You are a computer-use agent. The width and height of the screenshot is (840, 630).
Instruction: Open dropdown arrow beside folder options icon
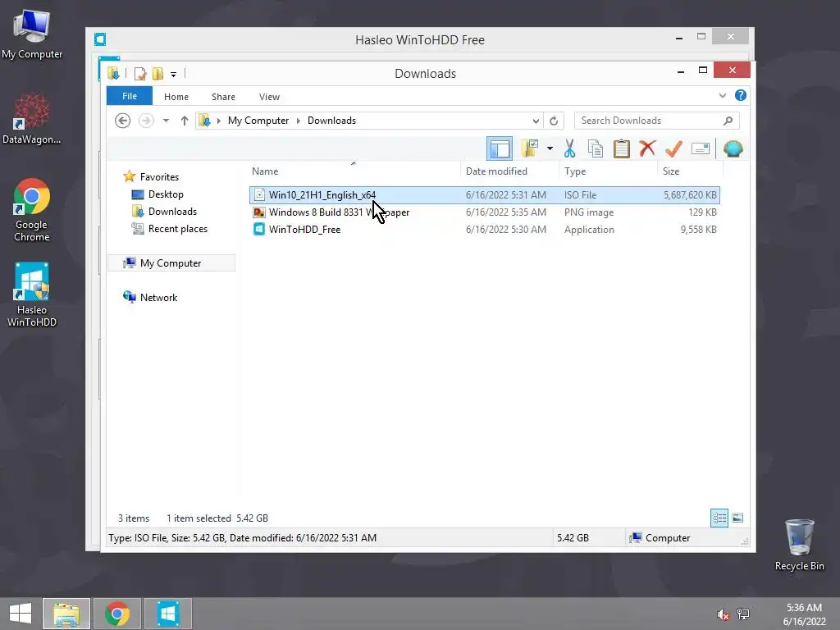point(550,148)
